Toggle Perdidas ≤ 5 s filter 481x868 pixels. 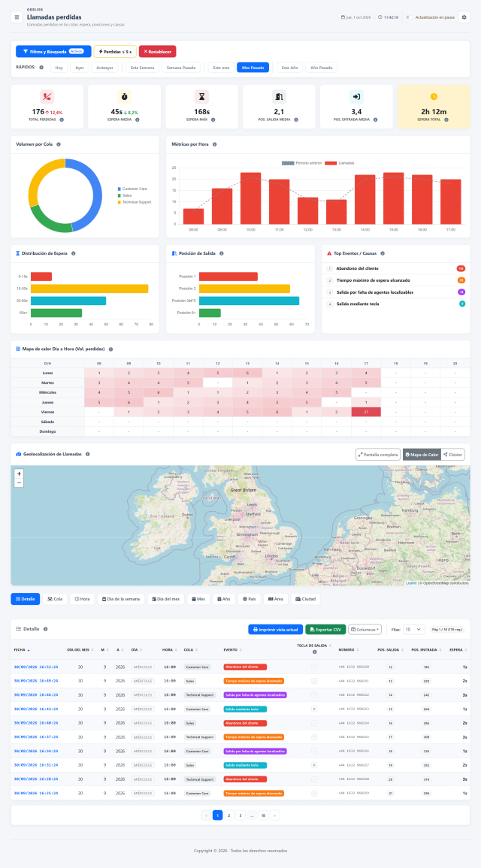[115, 52]
